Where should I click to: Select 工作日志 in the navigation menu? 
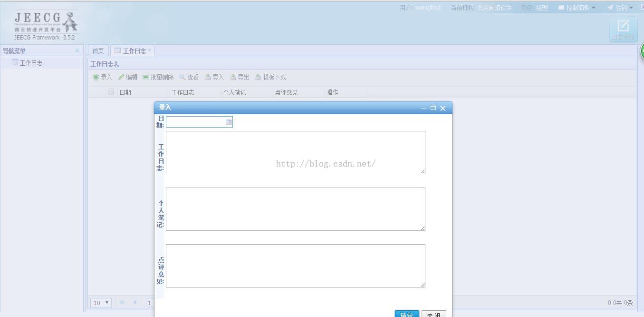31,63
